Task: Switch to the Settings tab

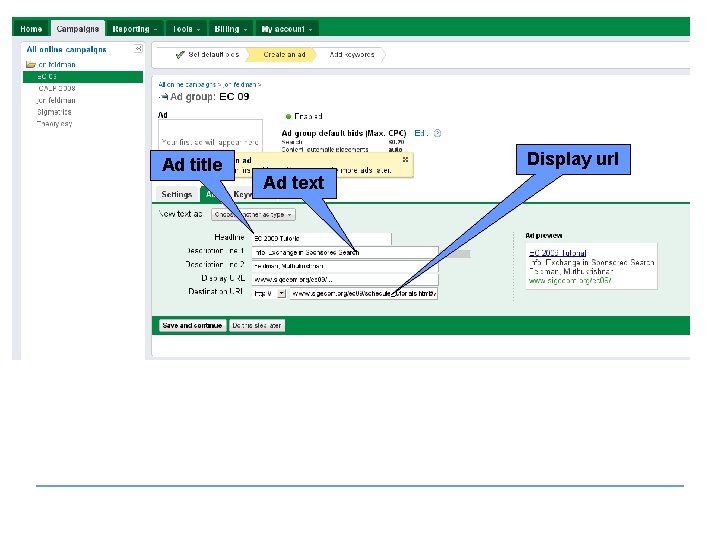Action: click(176, 194)
